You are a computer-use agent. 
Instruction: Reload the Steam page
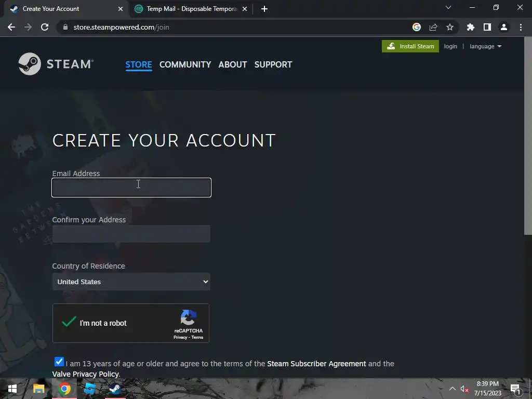point(45,27)
